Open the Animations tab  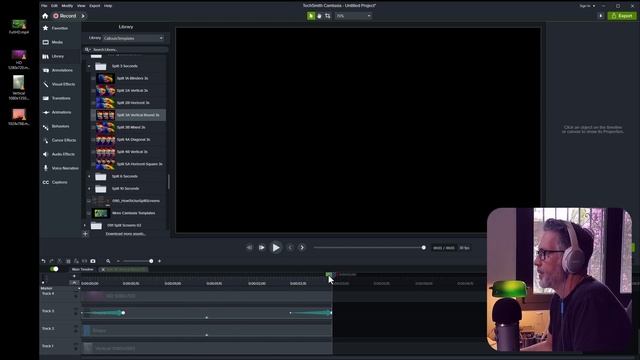pos(60,112)
